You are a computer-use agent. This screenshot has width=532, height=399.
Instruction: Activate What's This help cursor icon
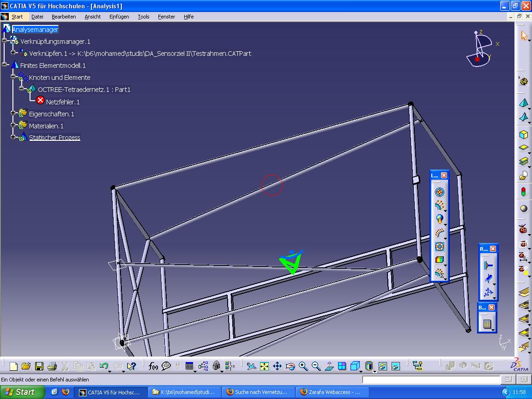[131, 366]
